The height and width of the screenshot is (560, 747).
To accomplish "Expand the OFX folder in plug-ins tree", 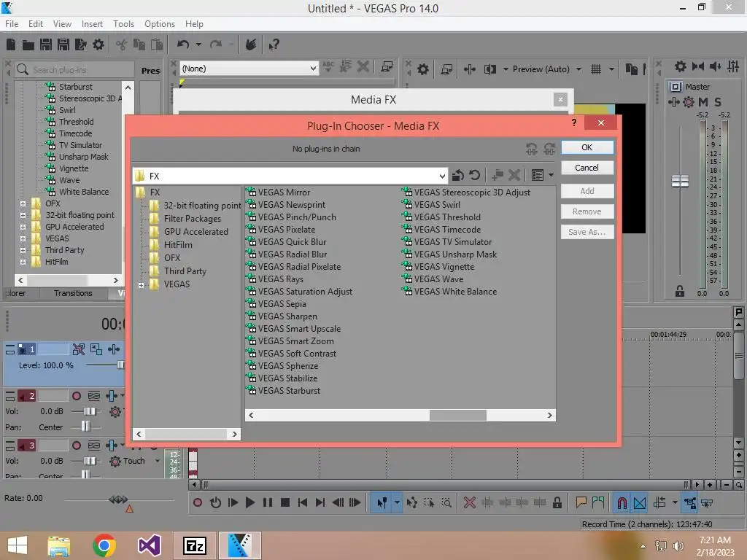I will pos(23,203).
